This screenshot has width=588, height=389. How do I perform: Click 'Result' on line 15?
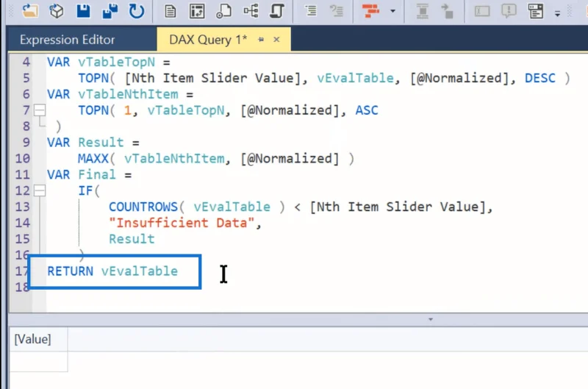[132, 239]
